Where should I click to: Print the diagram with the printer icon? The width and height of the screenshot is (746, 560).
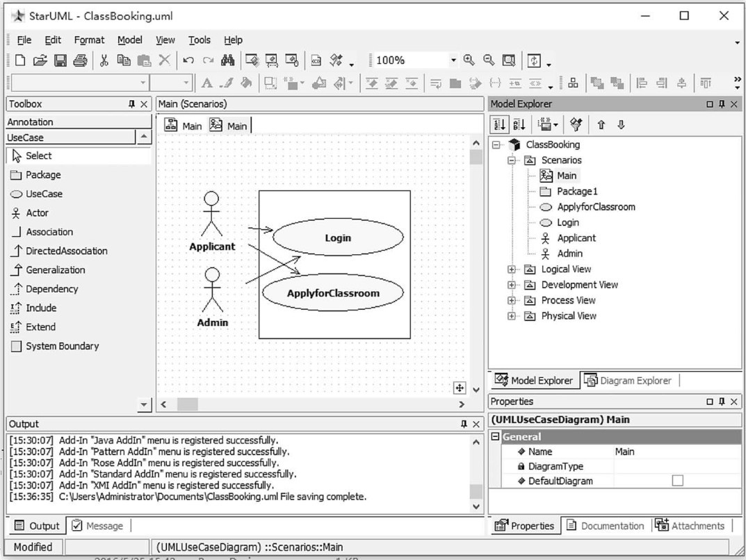click(x=80, y=60)
